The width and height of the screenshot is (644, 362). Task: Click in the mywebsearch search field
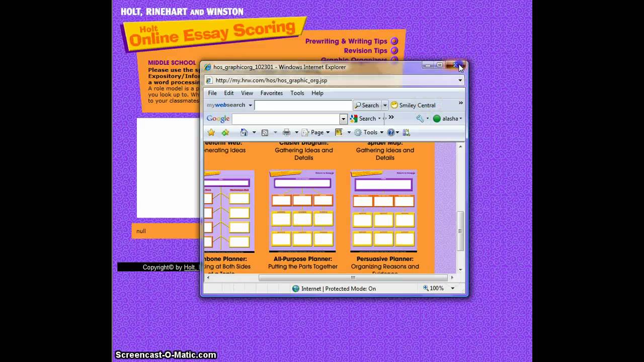[303, 105]
